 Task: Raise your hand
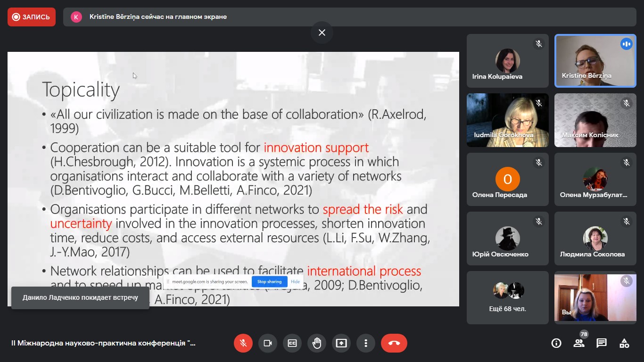(x=317, y=343)
